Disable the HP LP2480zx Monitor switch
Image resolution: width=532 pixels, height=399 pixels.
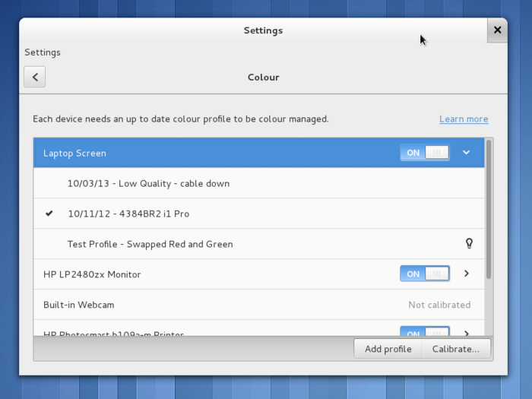(x=424, y=274)
